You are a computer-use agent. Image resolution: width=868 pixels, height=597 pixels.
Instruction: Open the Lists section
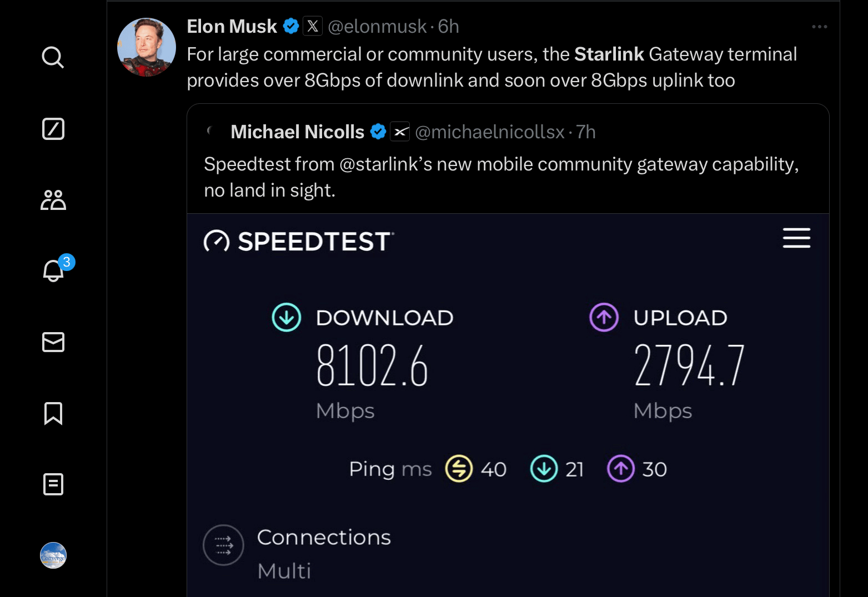click(x=53, y=484)
